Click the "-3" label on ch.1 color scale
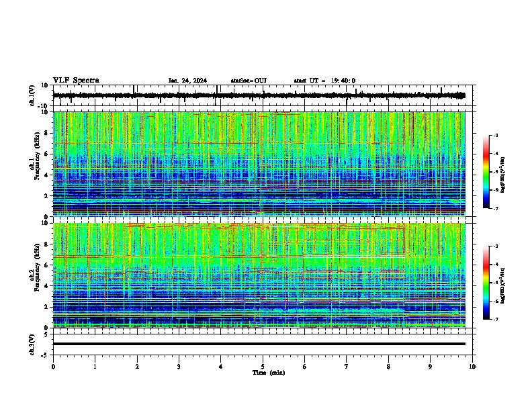The height and width of the screenshot is (411, 532). click(496, 135)
